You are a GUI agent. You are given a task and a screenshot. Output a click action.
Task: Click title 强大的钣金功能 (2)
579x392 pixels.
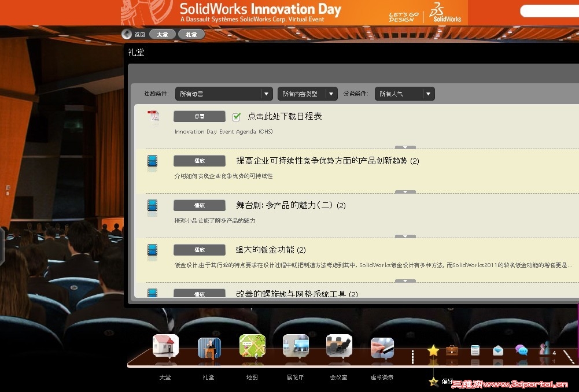click(x=271, y=250)
